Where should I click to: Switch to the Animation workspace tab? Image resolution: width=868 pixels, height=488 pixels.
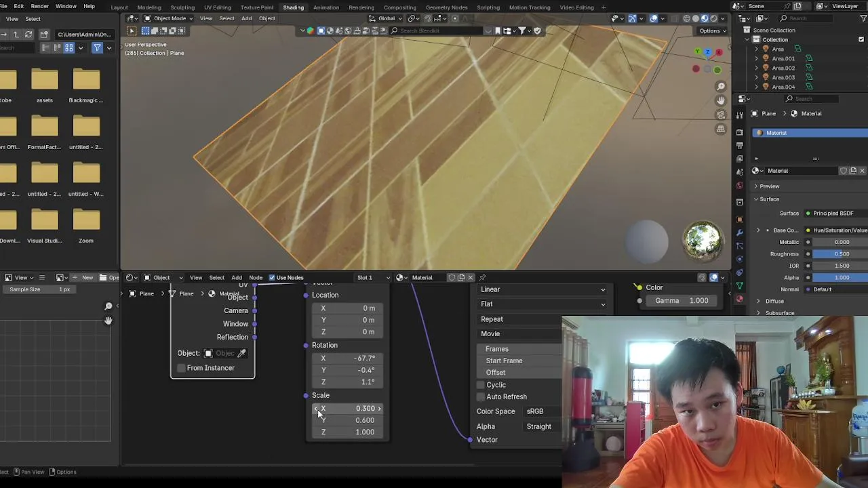(326, 7)
